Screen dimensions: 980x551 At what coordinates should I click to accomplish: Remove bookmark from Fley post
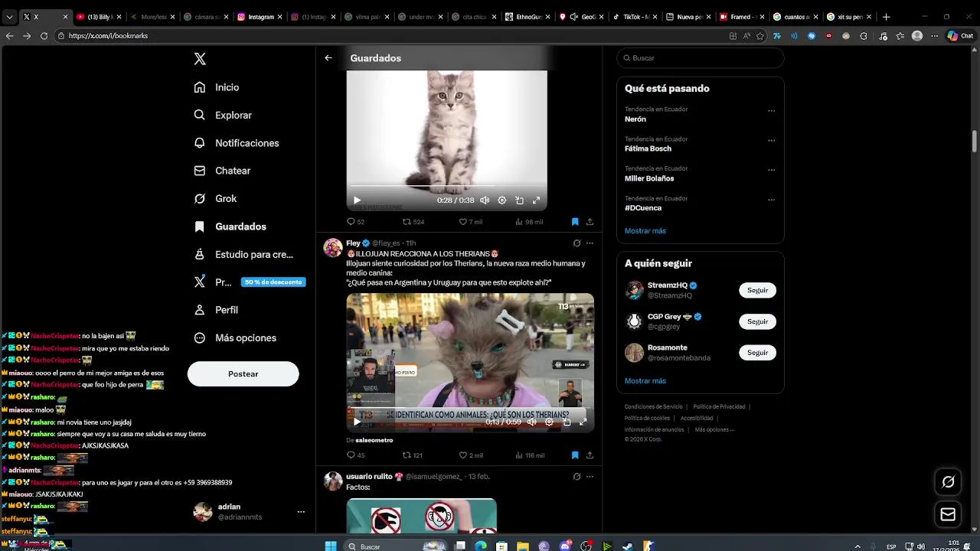point(575,455)
